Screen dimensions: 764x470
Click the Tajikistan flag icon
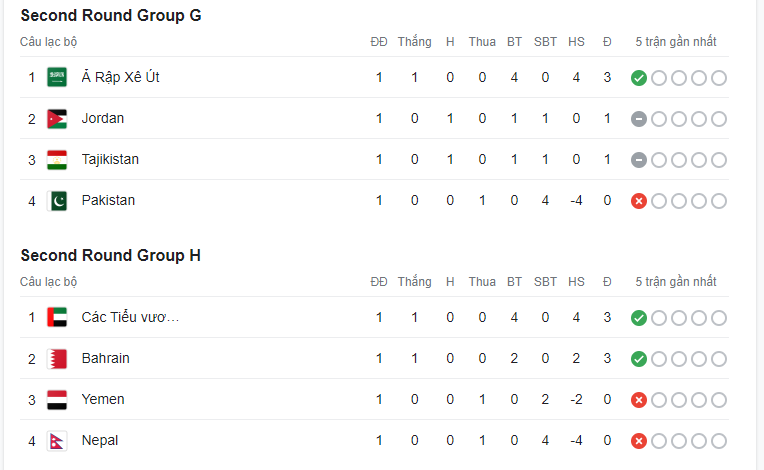(x=57, y=159)
